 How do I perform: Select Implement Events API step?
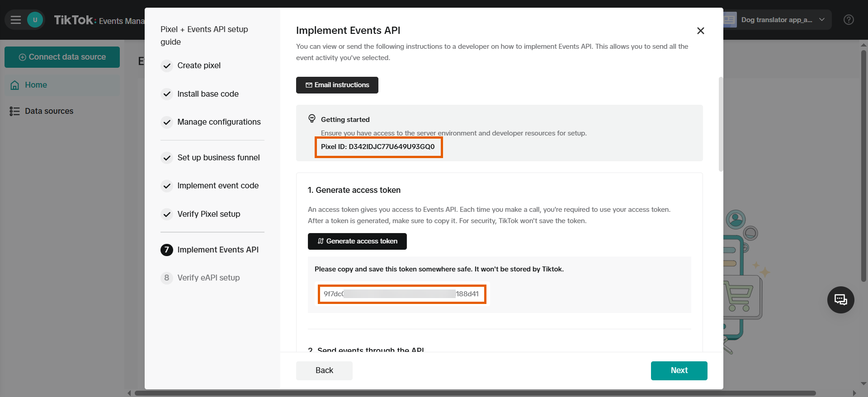[218, 250]
